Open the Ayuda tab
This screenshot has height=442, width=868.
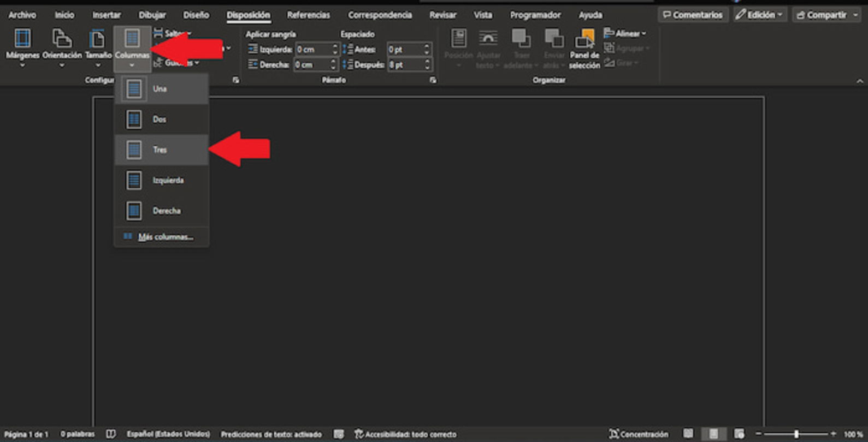click(x=591, y=15)
